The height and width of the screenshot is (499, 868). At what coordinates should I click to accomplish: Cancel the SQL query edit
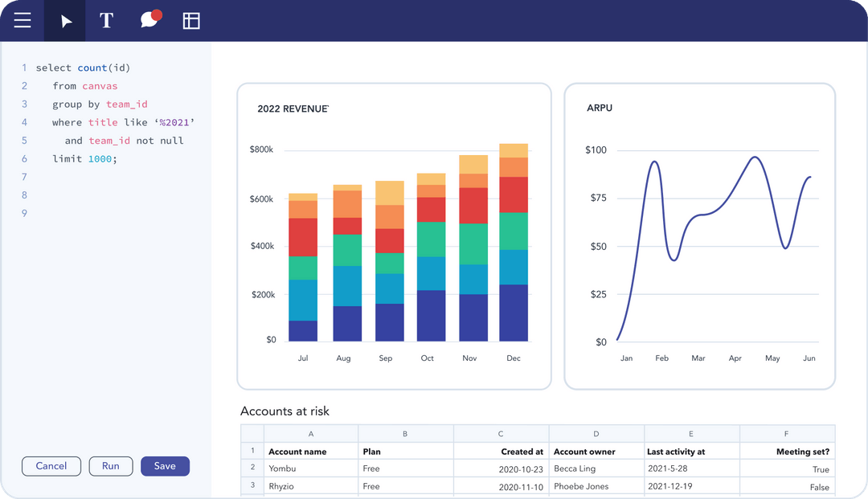(x=51, y=466)
